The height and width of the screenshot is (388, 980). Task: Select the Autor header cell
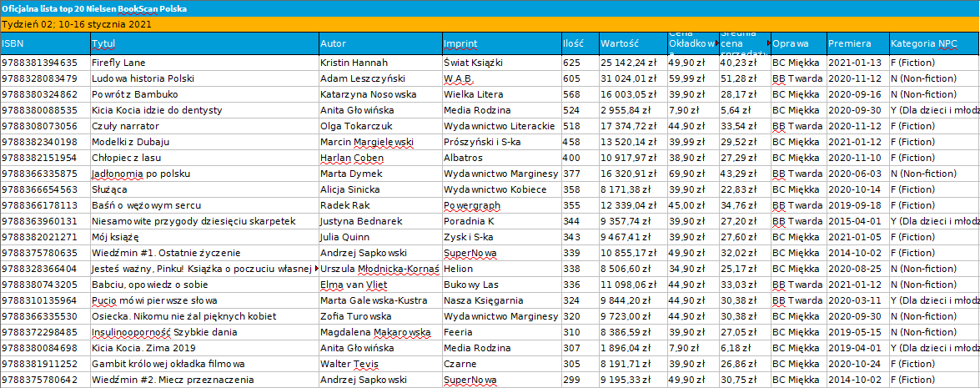click(380, 43)
